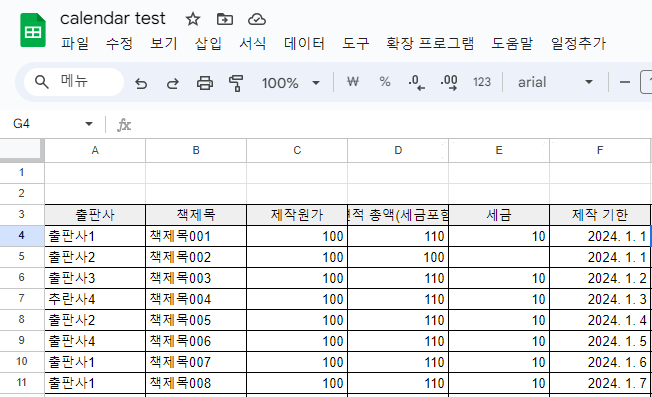The height and width of the screenshot is (397, 652).
Task: Click the select-all corner box
Action: [22, 150]
